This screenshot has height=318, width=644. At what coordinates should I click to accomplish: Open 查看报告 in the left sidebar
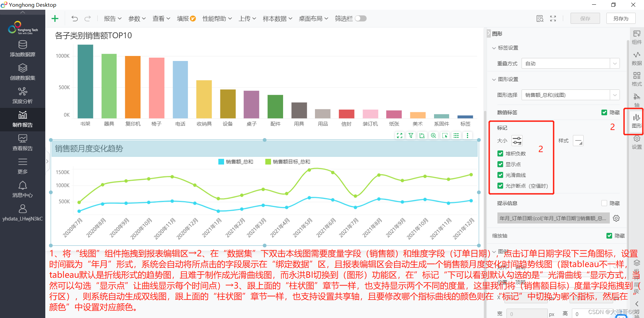(22, 142)
